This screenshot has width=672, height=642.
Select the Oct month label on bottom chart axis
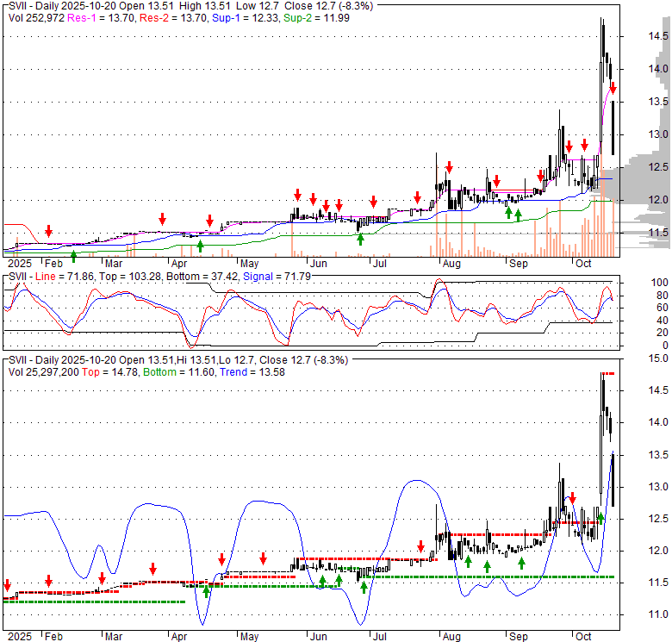coord(585,637)
